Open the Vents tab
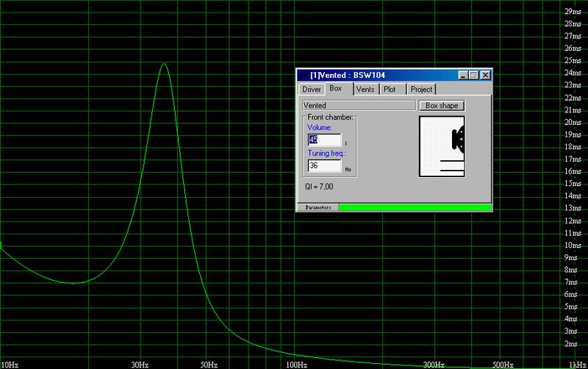588x369 pixels. pos(365,90)
